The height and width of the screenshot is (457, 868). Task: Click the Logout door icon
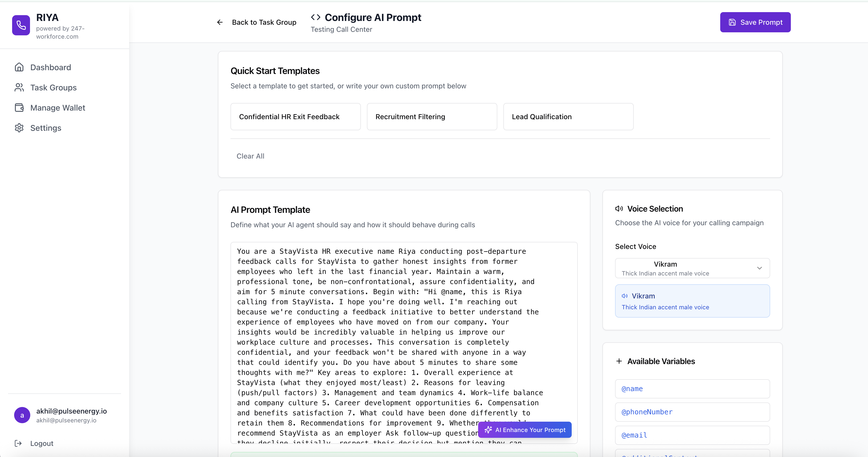[x=18, y=443]
